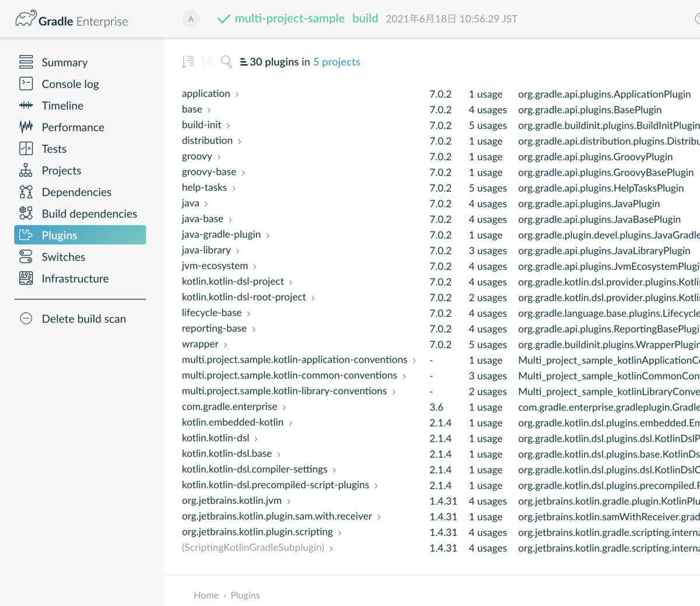Click the user avatar 'A' circle
Image resolution: width=700 pixels, height=606 pixels.
click(x=191, y=19)
